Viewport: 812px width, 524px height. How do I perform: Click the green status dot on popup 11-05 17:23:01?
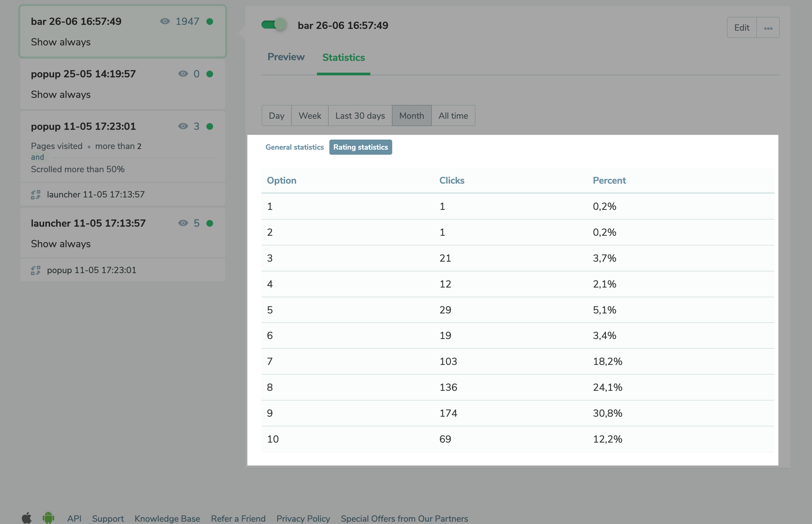tap(210, 126)
